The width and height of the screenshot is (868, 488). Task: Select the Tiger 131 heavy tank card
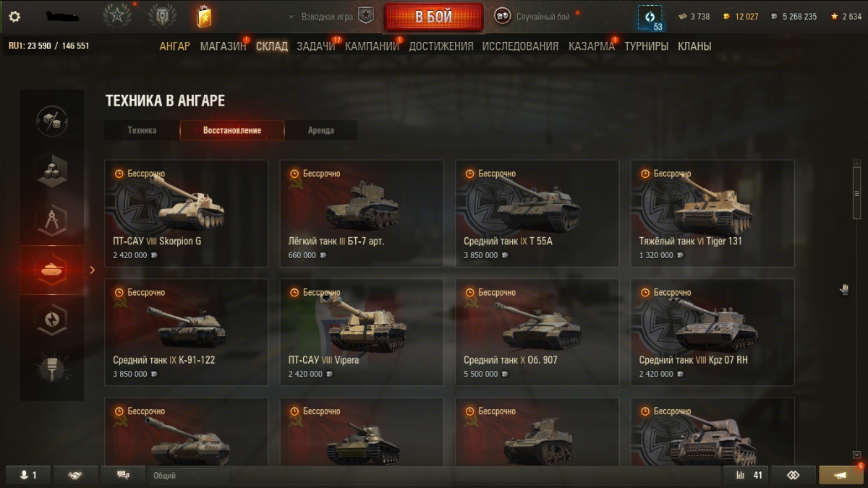712,213
